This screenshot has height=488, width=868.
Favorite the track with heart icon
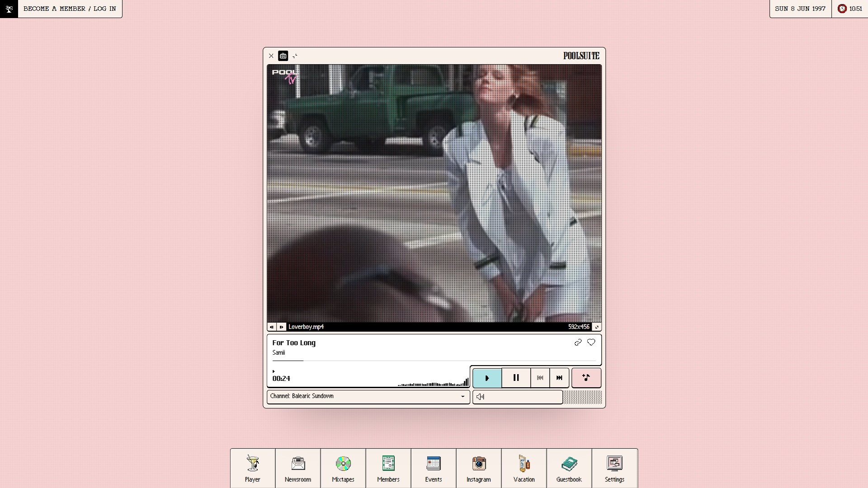pos(591,343)
